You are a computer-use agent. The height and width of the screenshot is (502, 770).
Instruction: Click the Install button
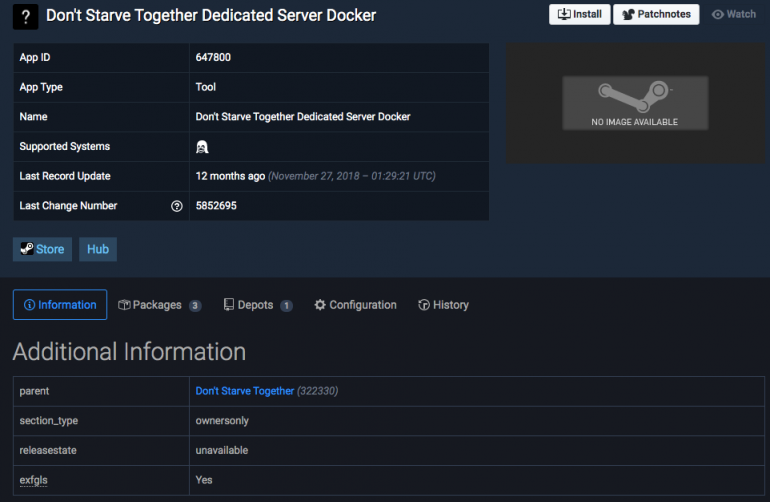pyautogui.click(x=579, y=14)
